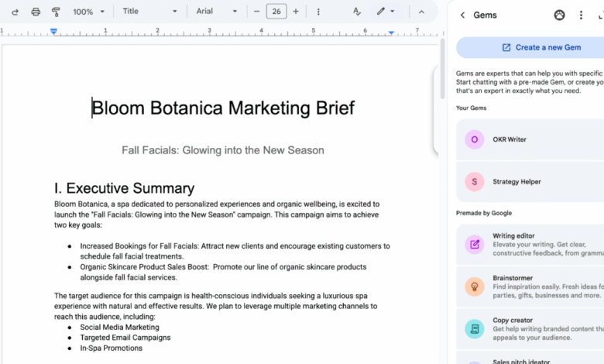Viewport: 604px width, 364px height.
Task: Click the document vertical scrollbar
Action: 442,70
